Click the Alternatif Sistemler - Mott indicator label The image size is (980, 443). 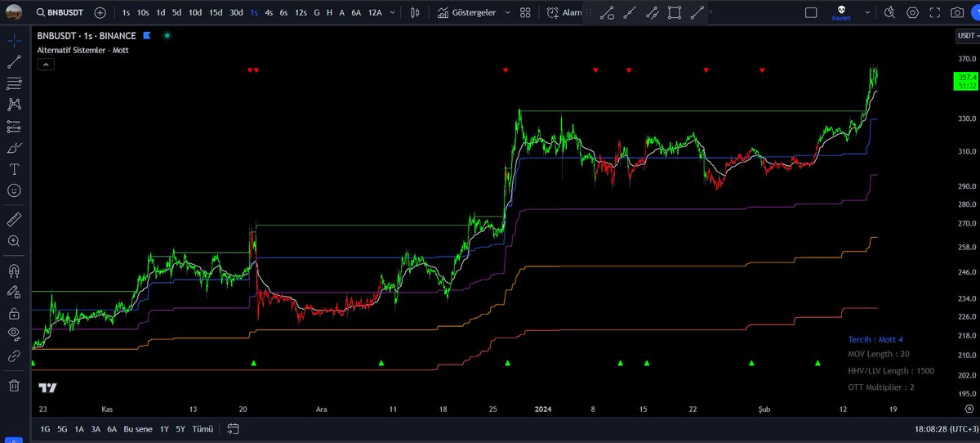click(x=82, y=50)
